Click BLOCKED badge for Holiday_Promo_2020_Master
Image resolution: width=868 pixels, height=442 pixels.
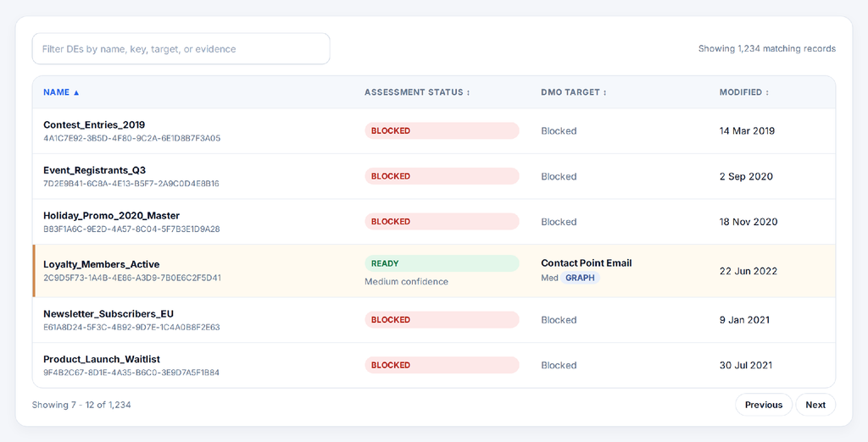[442, 222]
